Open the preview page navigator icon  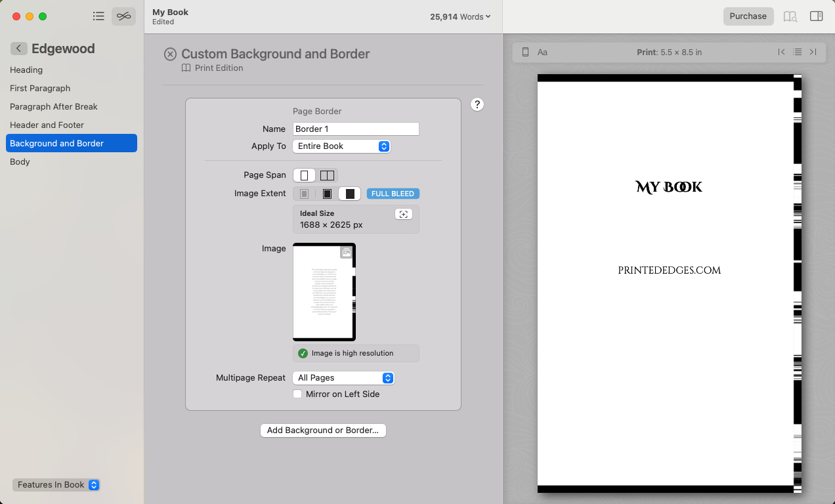(x=798, y=52)
